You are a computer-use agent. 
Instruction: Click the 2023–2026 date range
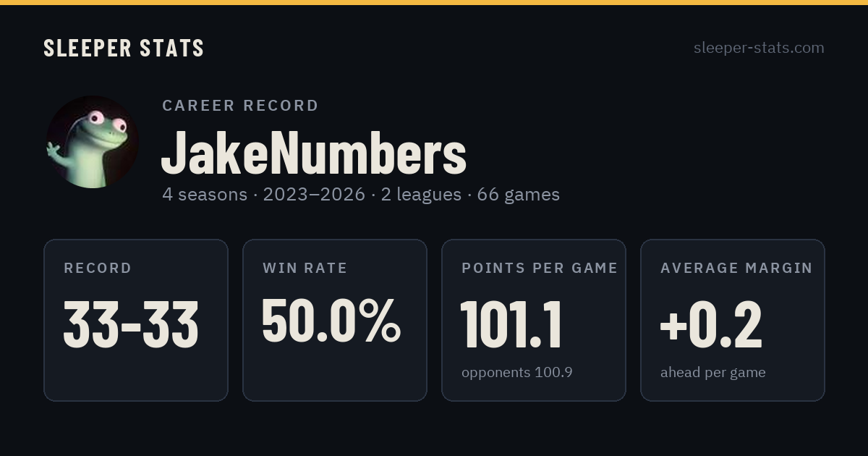(314, 195)
